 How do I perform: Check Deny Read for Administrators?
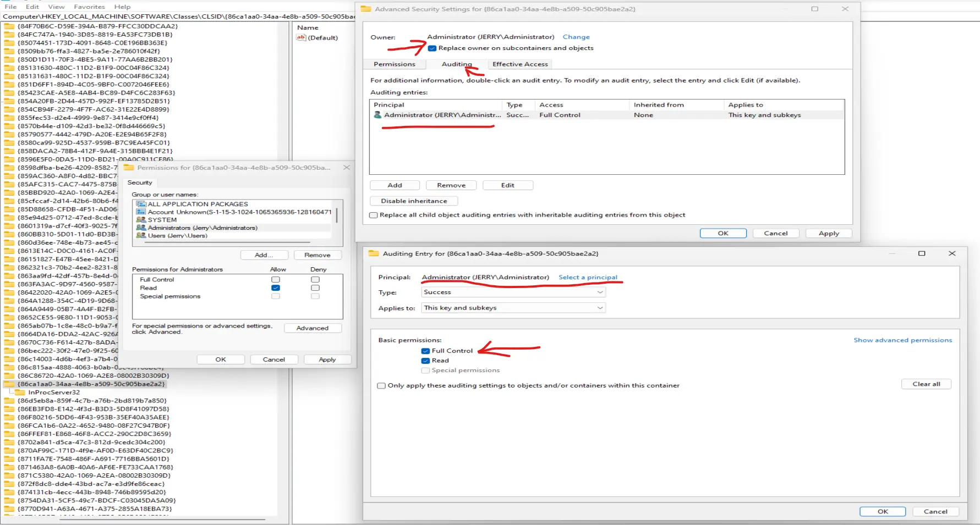click(x=315, y=288)
